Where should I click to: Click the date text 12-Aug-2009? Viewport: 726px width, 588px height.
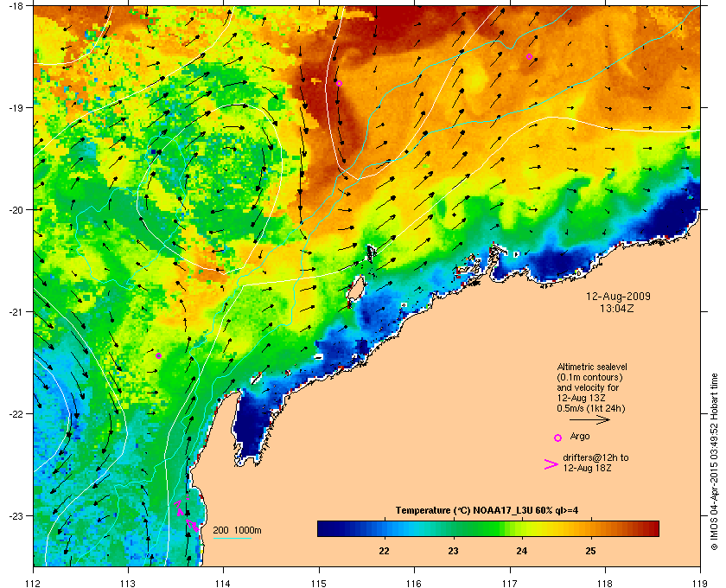pyautogui.click(x=618, y=297)
